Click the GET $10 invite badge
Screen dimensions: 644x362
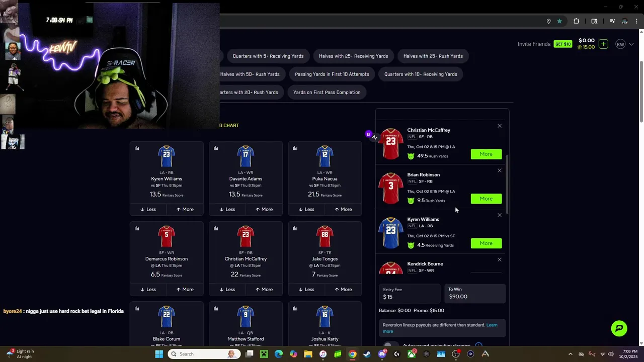[x=563, y=44]
